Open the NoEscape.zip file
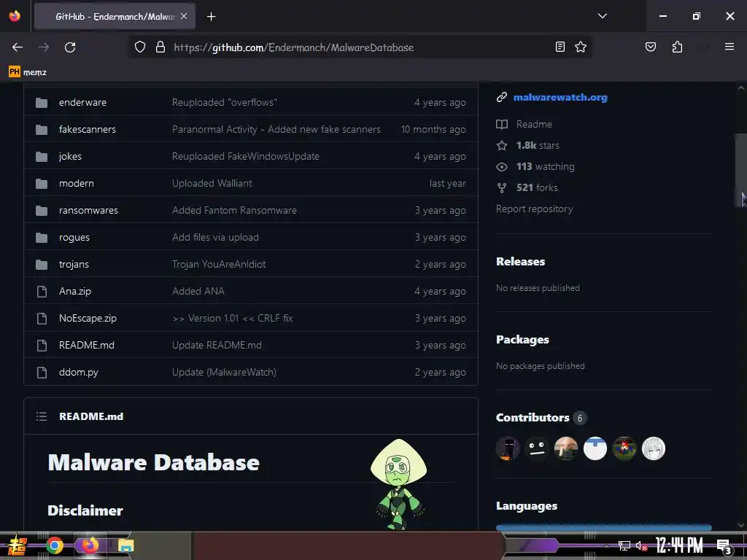 pos(88,318)
